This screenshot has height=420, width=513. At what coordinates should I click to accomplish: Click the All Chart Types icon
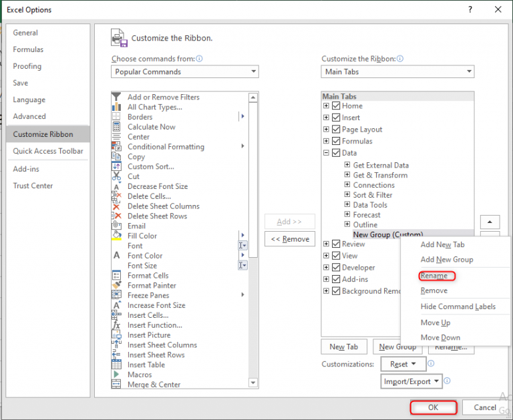click(x=116, y=107)
